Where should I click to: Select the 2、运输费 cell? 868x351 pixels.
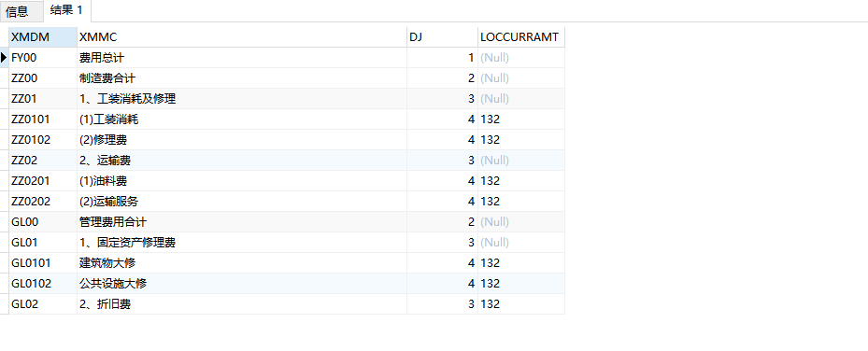coord(242,160)
